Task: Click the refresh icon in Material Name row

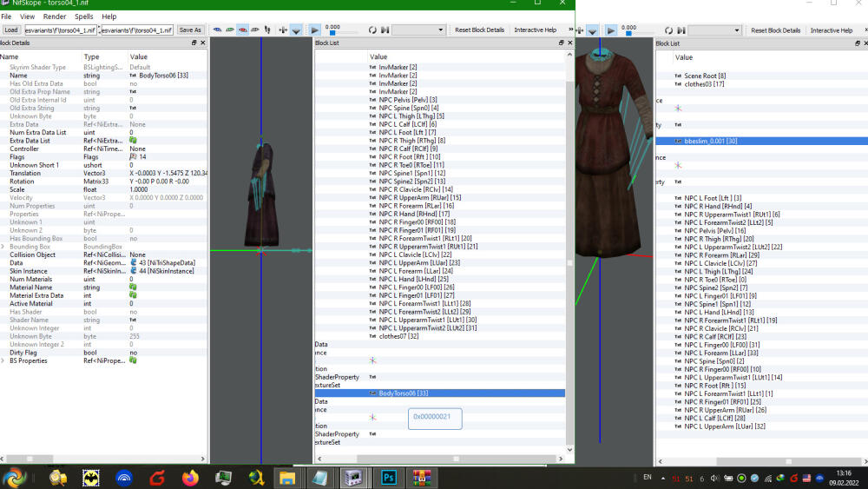Action: point(133,287)
